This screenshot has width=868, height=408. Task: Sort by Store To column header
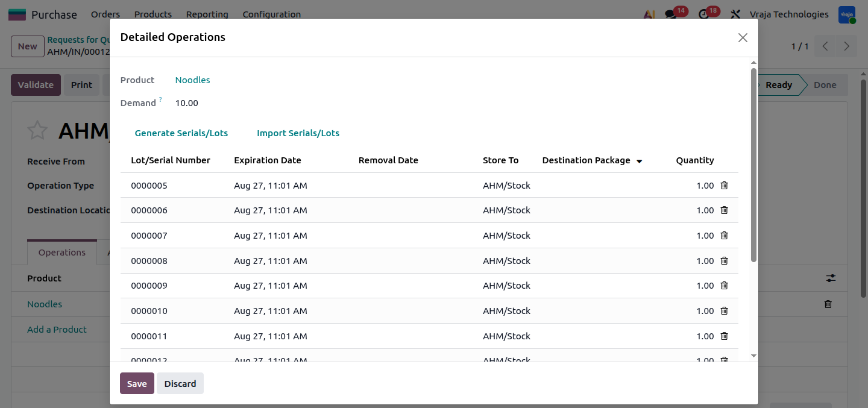[500, 160]
